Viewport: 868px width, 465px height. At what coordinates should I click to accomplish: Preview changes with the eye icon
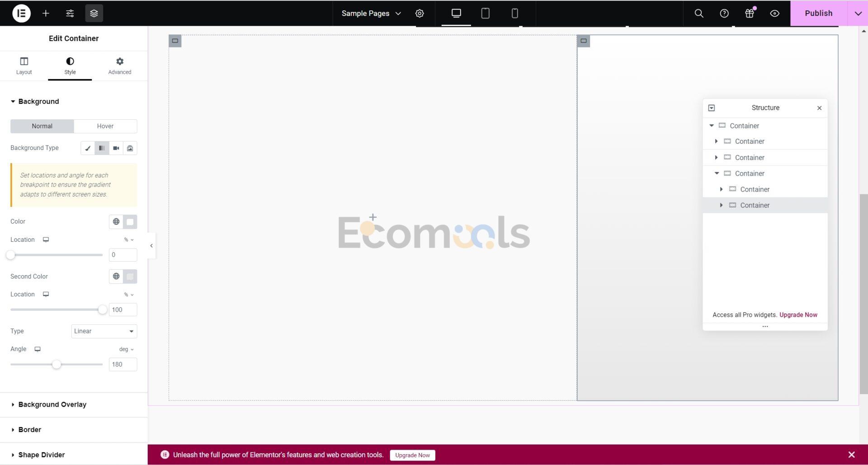click(x=775, y=13)
